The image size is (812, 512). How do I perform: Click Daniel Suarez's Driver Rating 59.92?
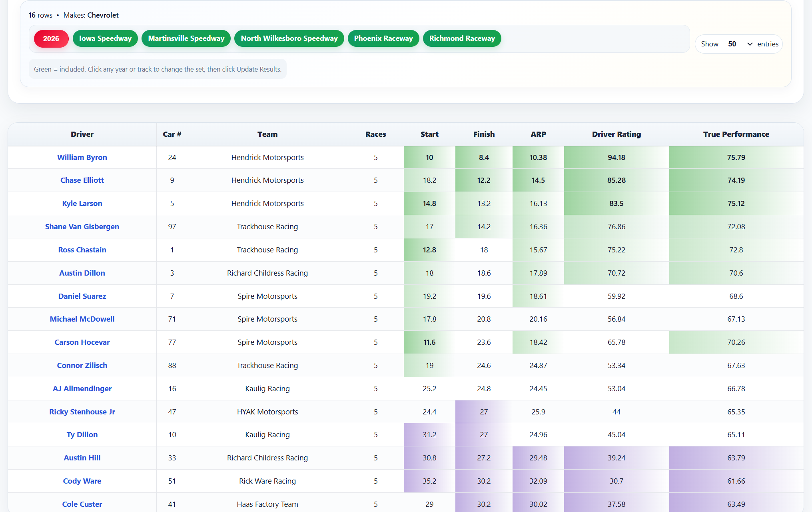tap(616, 296)
